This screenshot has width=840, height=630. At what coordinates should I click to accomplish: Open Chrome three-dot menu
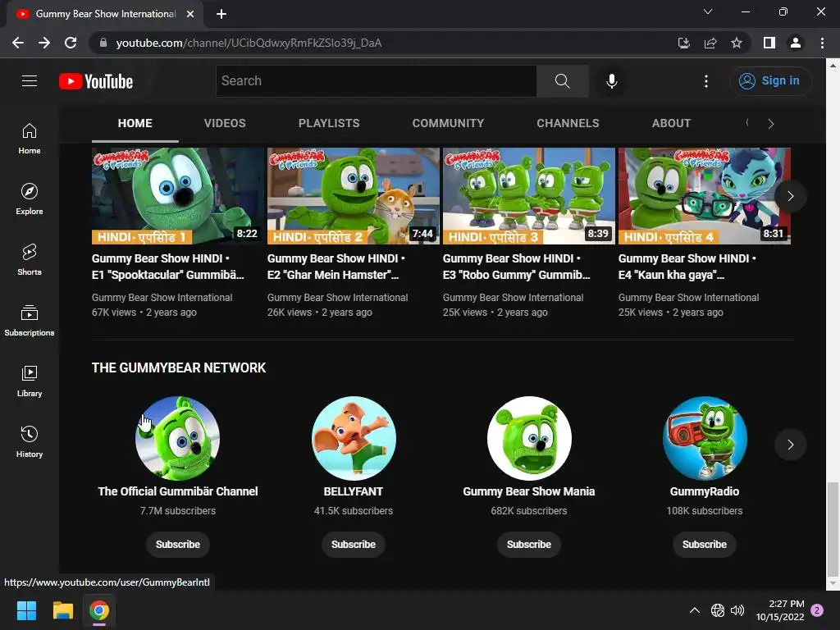822,43
